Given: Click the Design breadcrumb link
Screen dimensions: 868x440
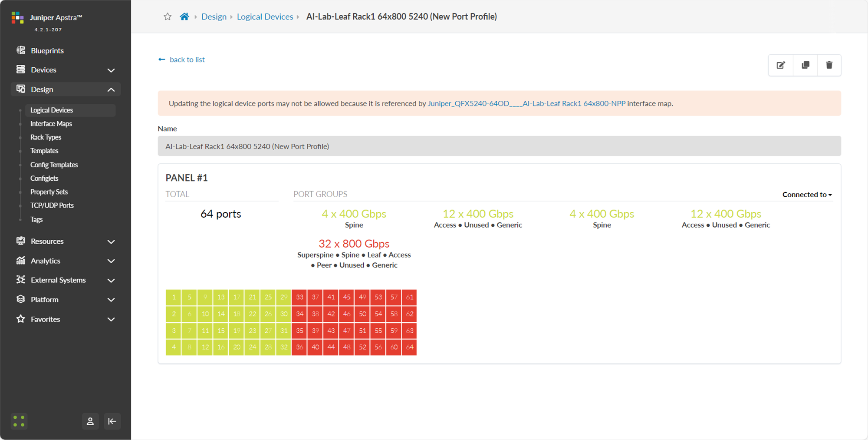Looking at the screenshot, I should click(x=214, y=17).
